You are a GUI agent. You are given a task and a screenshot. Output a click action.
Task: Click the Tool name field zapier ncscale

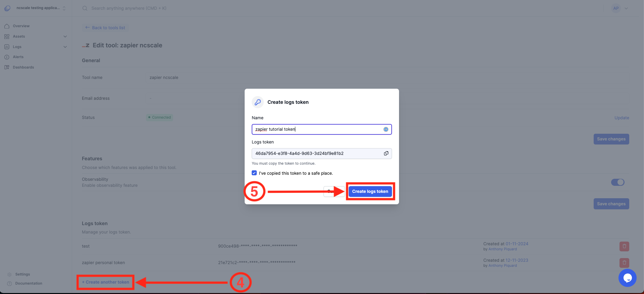388,78
